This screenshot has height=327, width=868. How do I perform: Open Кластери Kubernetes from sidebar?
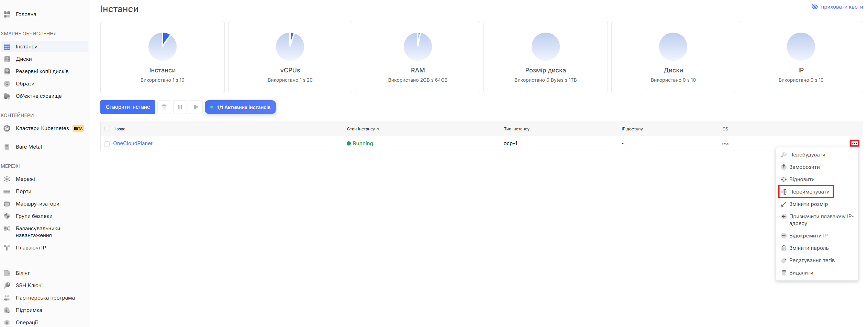click(42, 128)
